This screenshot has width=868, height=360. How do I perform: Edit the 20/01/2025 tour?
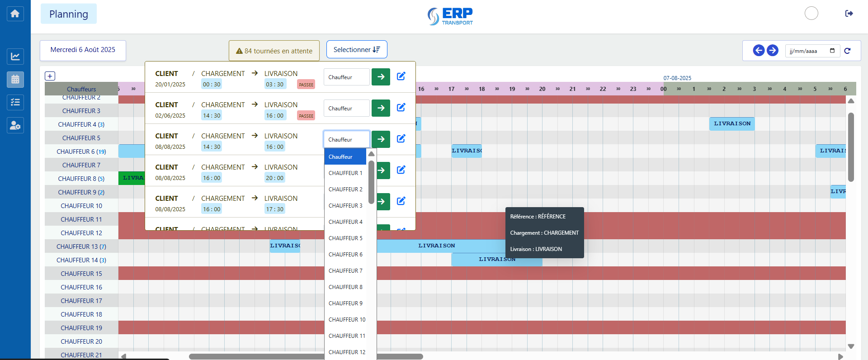point(401,76)
